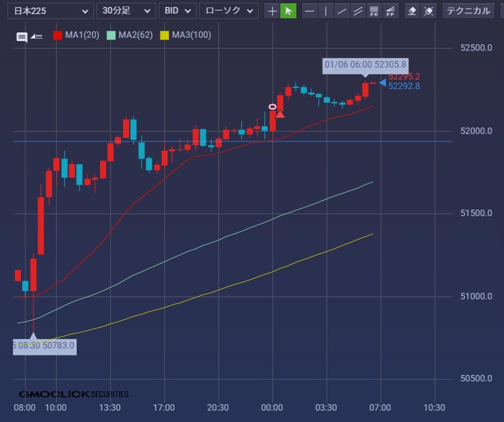The image size is (504, 422).
Task: Click the テクニカル button
Action: coord(468,11)
